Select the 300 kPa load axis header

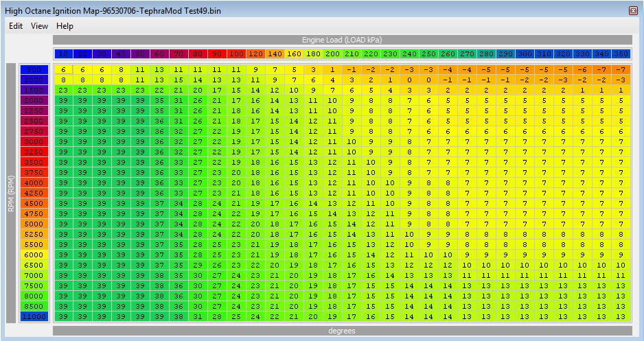525,54
